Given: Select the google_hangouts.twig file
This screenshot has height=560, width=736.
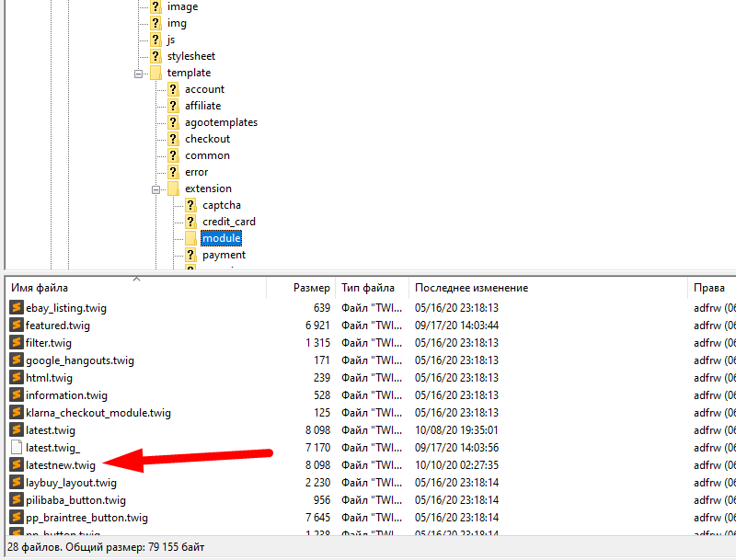Looking at the screenshot, I should coord(79,360).
